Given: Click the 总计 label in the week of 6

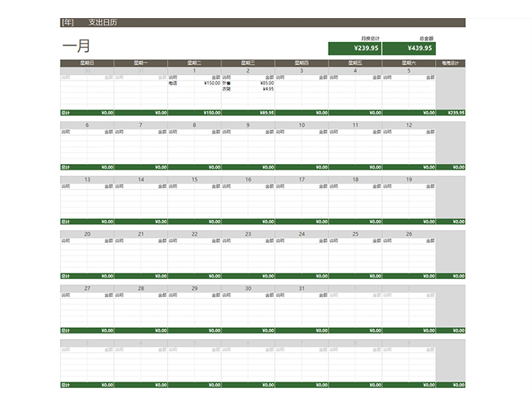Looking at the screenshot, I should [x=65, y=167].
